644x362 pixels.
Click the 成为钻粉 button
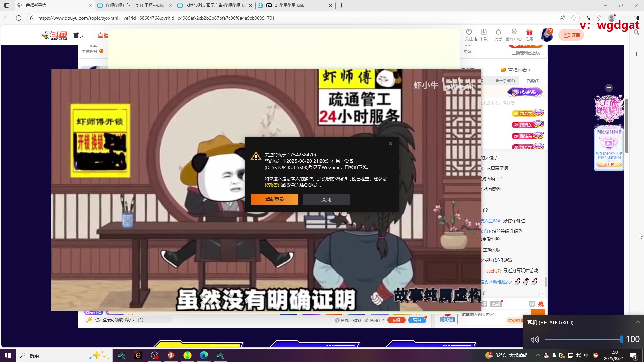pyautogui.click(x=525, y=92)
